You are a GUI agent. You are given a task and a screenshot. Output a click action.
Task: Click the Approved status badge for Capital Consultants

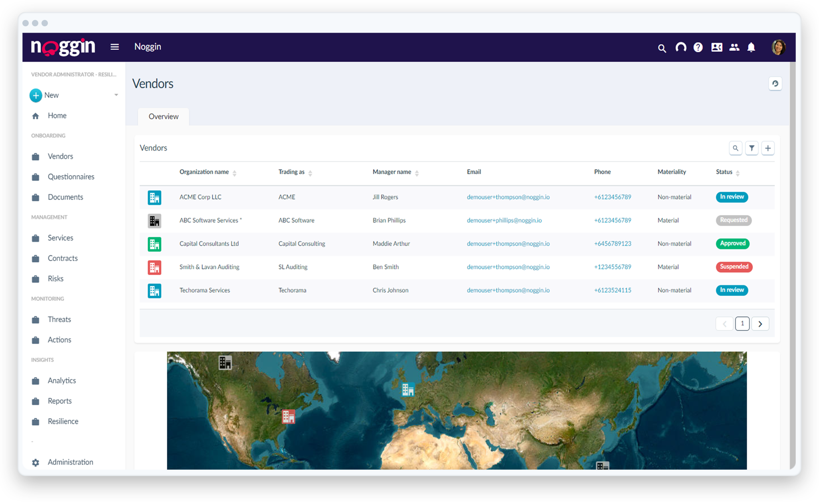click(732, 243)
